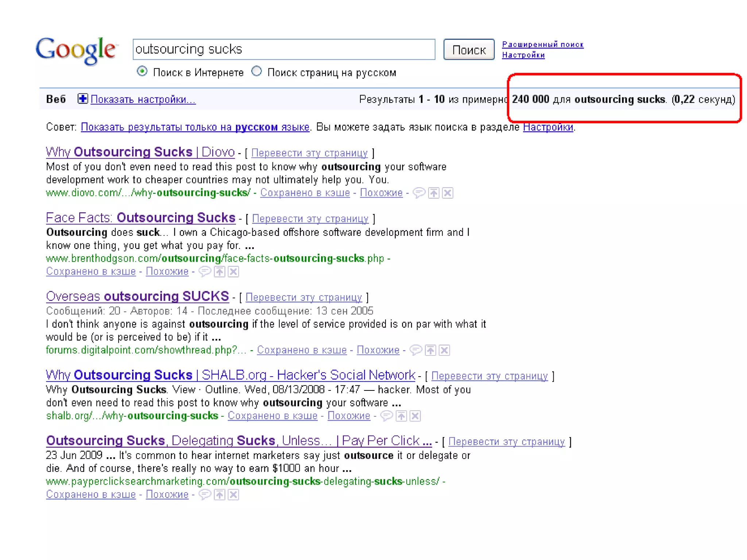Viewport: 747px width, 560px height.
Task: Promote the brenthodgson.com result with up-arrow
Action: pos(220,271)
